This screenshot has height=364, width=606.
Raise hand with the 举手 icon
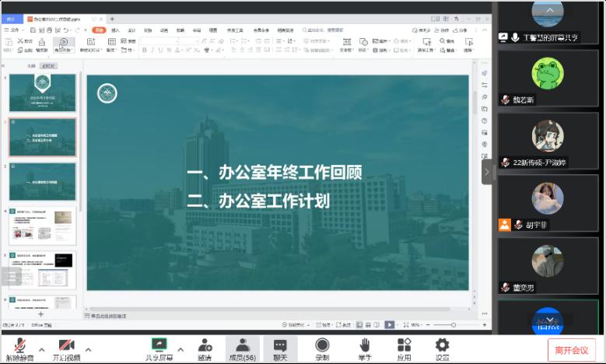click(x=364, y=345)
